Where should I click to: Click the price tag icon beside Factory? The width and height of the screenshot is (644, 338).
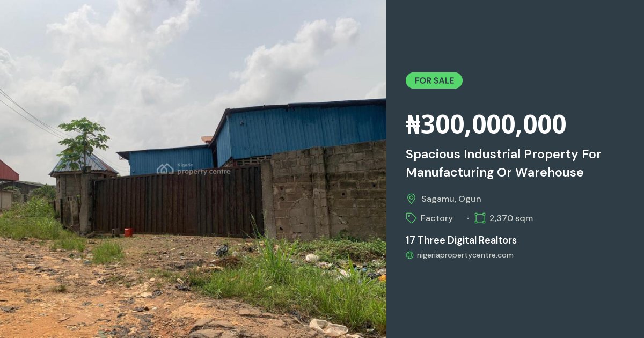[x=411, y=218]
